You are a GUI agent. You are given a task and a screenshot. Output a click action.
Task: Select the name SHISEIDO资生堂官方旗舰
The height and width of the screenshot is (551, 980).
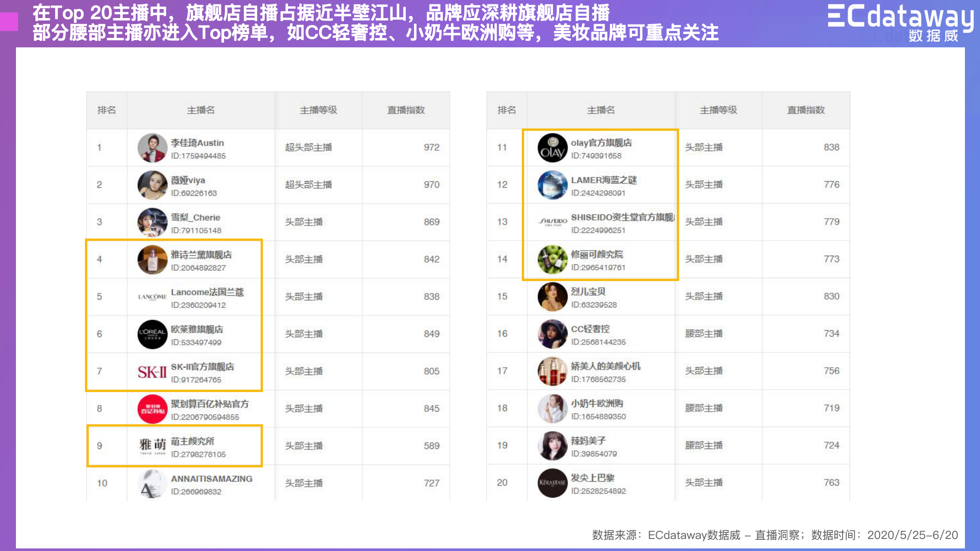[622, 217]
